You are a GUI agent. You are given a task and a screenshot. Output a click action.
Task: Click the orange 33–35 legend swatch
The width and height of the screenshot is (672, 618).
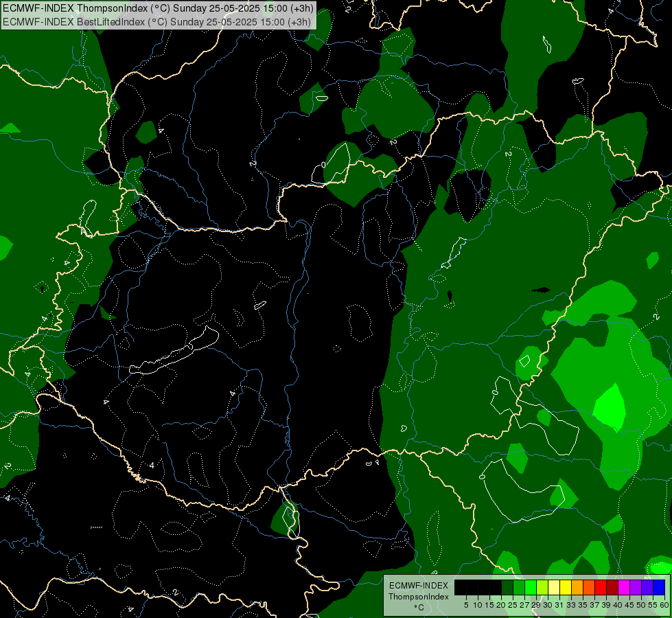(x=577, y=588)
